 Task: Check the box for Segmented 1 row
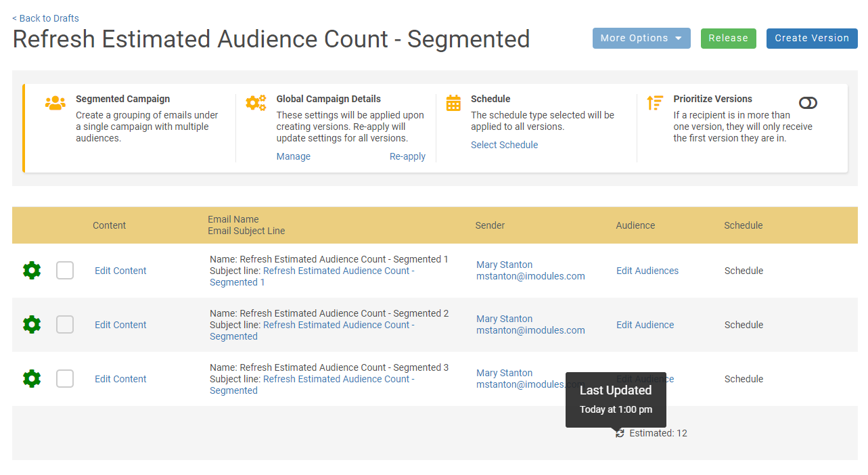[x=65, y=271]
